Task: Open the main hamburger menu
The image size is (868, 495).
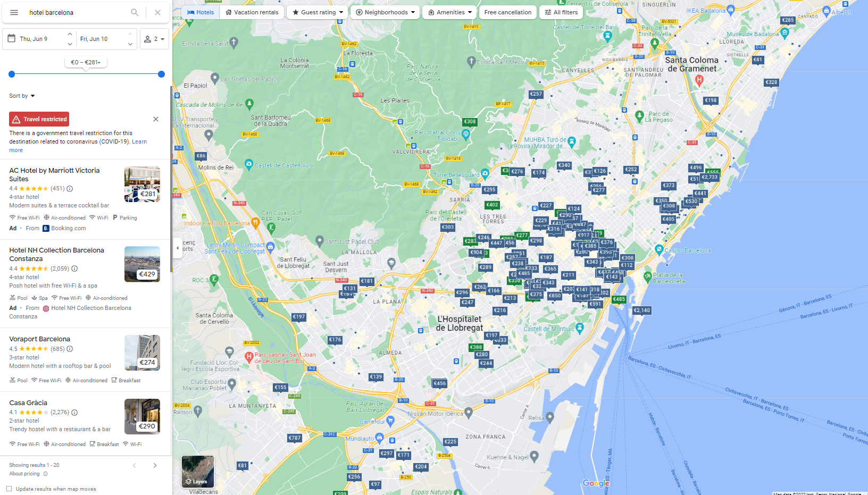Action: (14, 12)
